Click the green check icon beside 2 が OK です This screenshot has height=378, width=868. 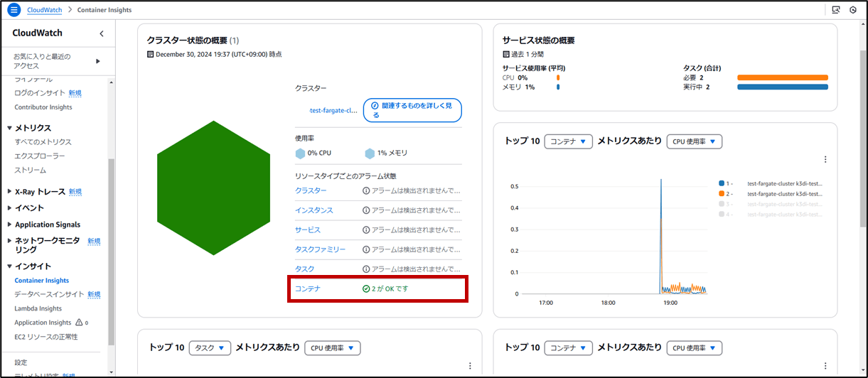click(366, 288)
